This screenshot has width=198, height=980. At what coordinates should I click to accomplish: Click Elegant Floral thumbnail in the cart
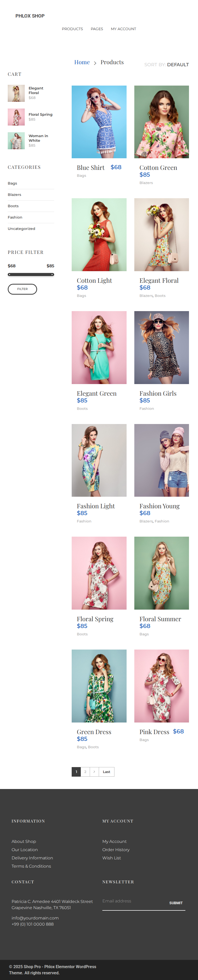pyautogui.click(x=16, y=93)
